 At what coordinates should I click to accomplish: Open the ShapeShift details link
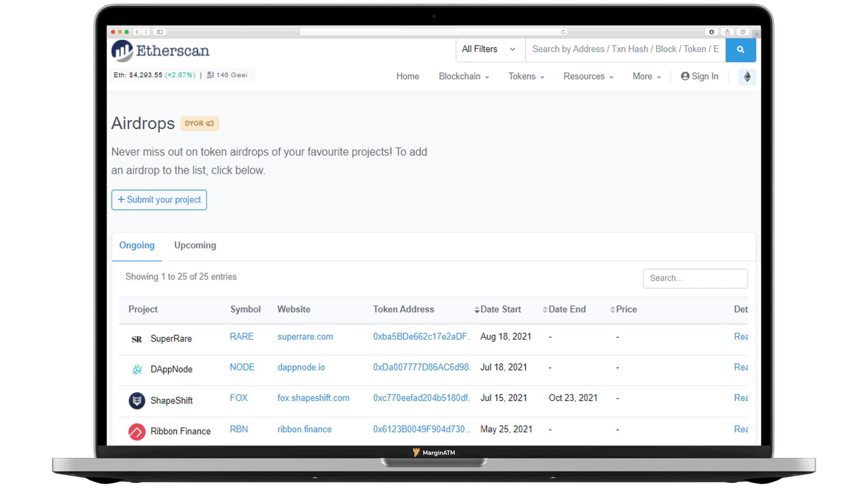tap(741, 398)
